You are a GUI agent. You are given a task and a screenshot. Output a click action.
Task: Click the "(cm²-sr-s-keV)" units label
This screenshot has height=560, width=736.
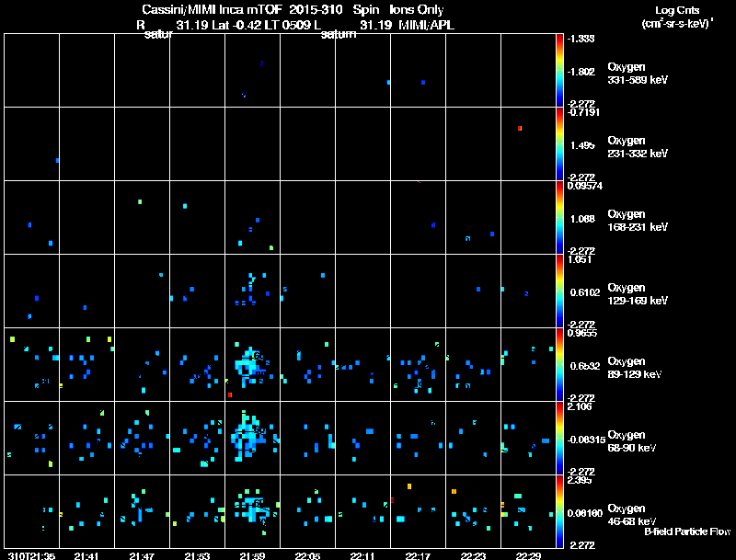pos(677,23)
